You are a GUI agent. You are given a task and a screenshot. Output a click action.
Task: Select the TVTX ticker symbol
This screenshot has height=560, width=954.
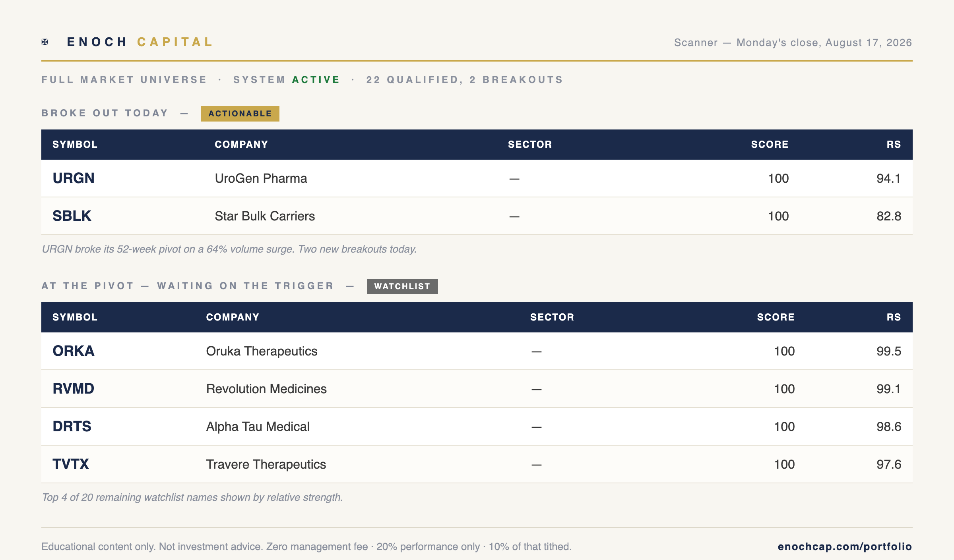(x=71, y=464)
